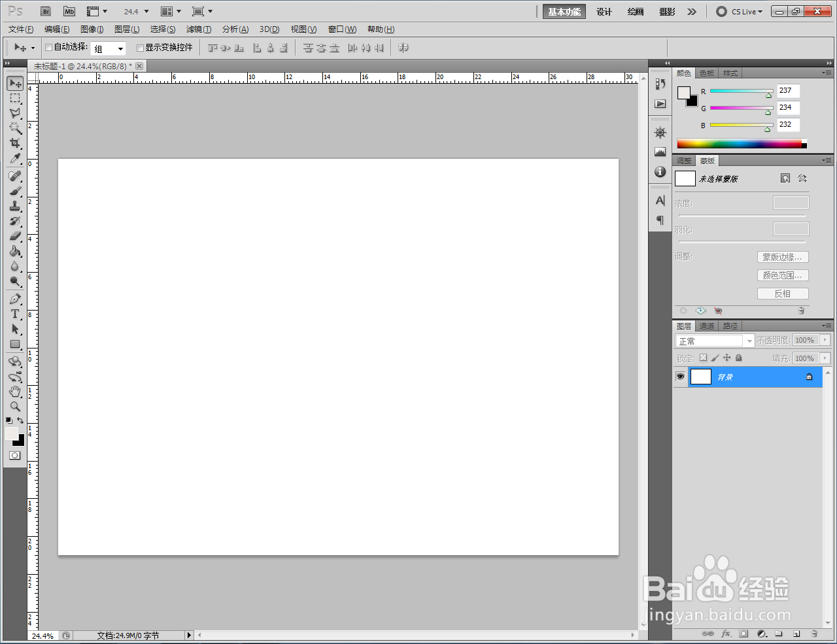The height and width of the screenshot is (644, 837).
Task: Expand the 填充 fill arrow
Action: coord(825,358)
